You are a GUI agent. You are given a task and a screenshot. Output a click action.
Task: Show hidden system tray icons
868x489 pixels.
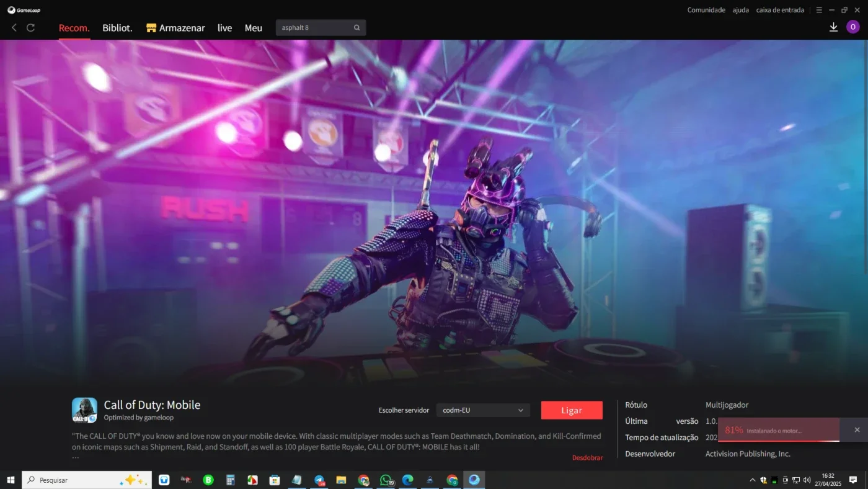click(x=753, y=480)
